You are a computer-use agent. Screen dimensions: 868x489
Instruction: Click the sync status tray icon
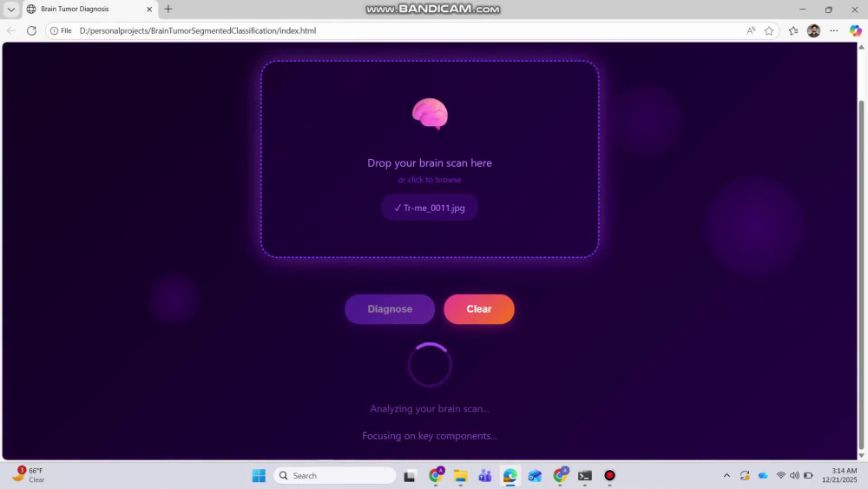click(745, 475)
